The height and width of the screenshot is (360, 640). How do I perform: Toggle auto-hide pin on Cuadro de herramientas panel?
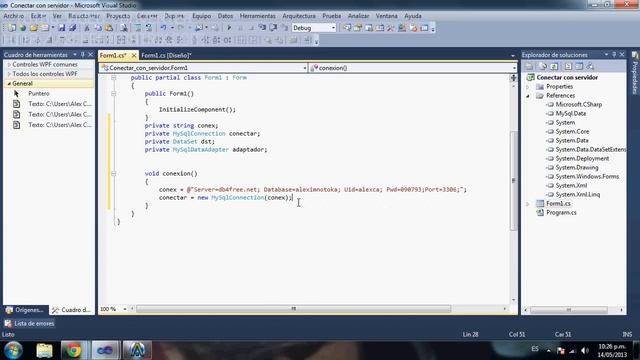pos(83,54)
